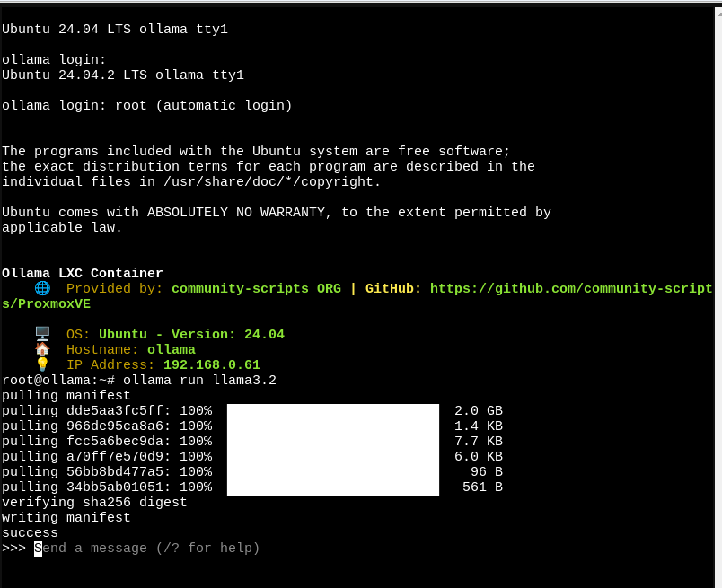
Task: Click the 's/ProxmoxVE' wrapped link text
Action: click(46, 304)
